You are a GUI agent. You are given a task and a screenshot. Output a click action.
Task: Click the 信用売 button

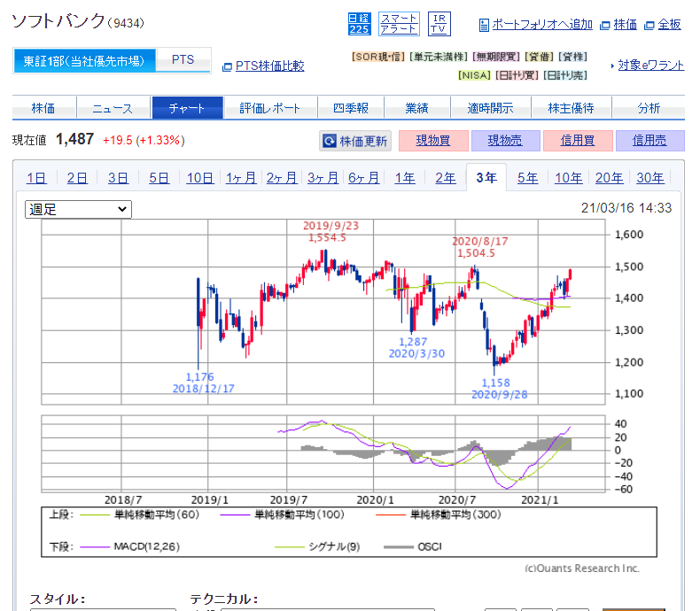click(x=650, y=141)
